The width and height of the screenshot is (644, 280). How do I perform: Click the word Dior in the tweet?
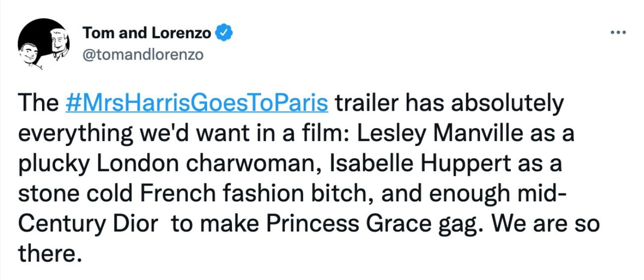click(x=135, y=223)
